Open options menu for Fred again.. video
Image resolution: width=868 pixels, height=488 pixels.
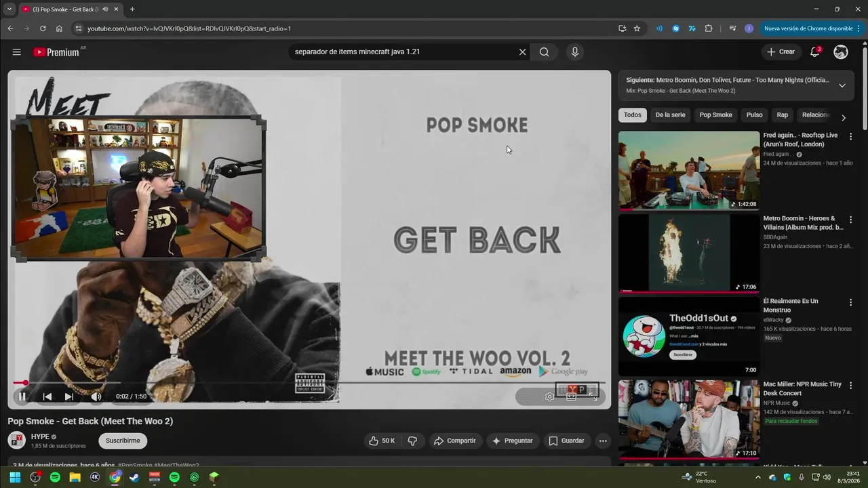(850, 136)
